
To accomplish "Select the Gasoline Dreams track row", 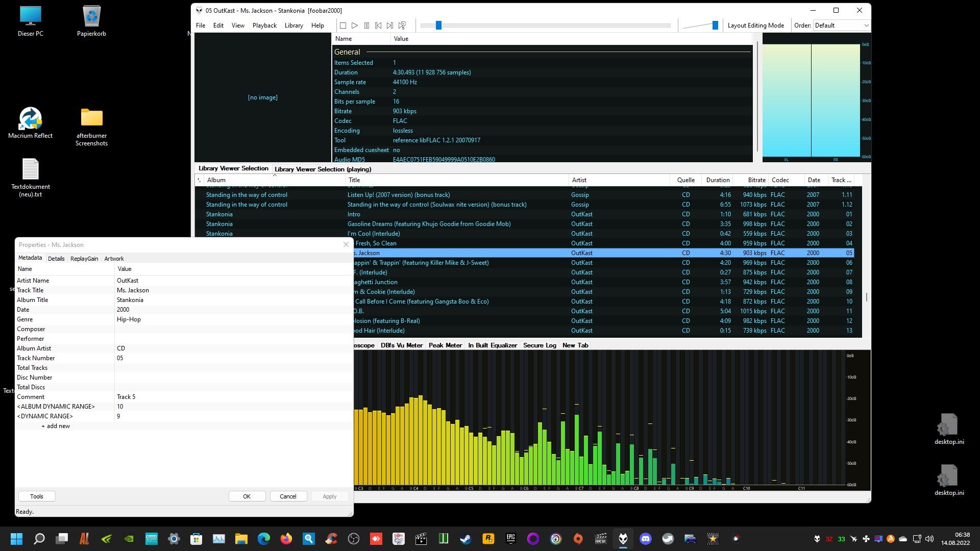I will click(525, 224).
